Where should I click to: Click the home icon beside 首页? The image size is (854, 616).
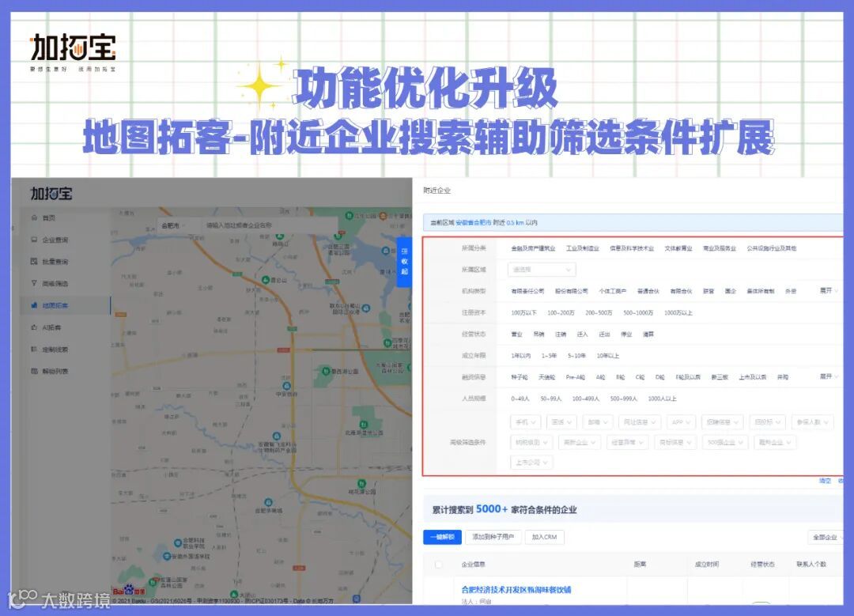pos(34,218)
